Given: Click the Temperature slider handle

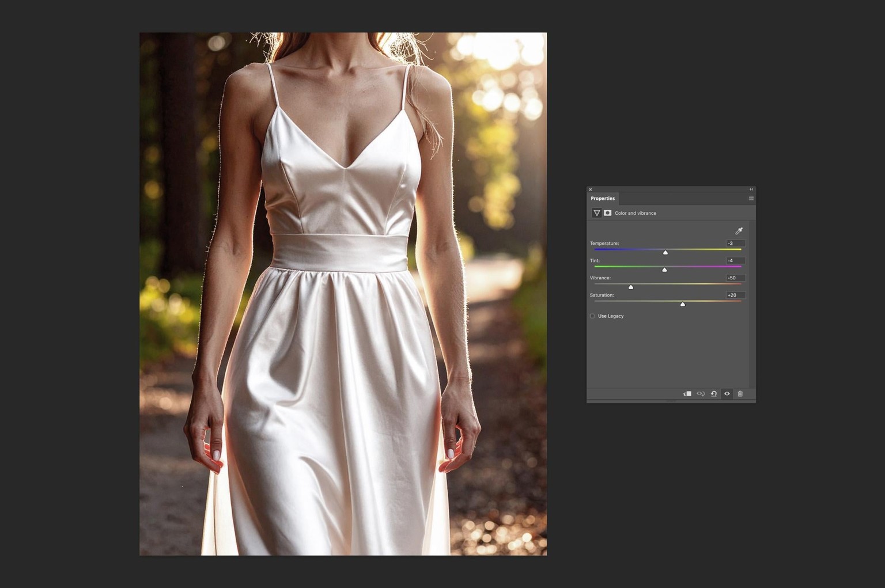Looking at the screenshot, I should (x=665, y=252).
